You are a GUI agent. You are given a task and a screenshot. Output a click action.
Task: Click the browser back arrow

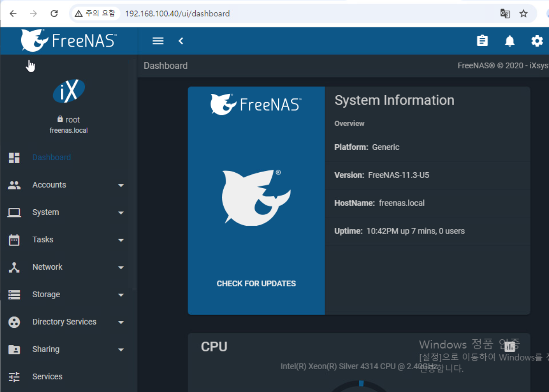click(13, 14)
